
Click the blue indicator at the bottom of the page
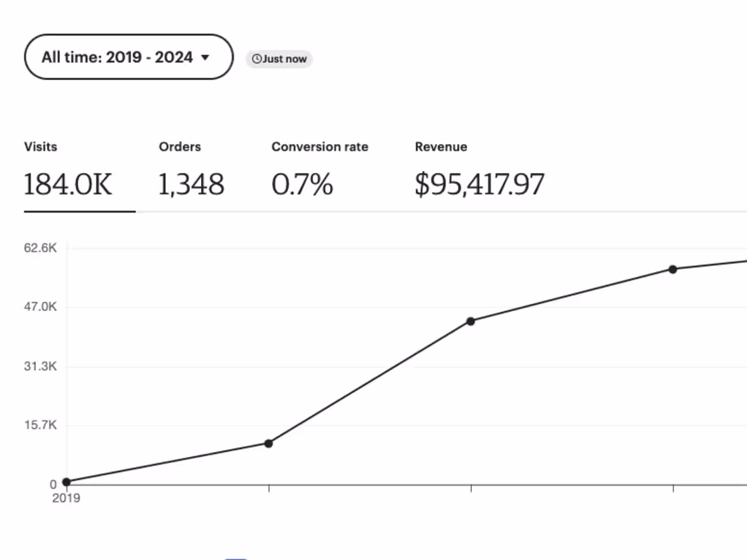pyautogui.click(x=236, y=558)
